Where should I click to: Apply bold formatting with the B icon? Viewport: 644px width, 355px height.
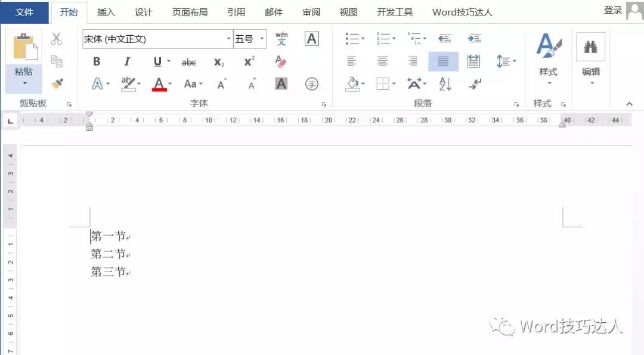[x=97, y=61]
